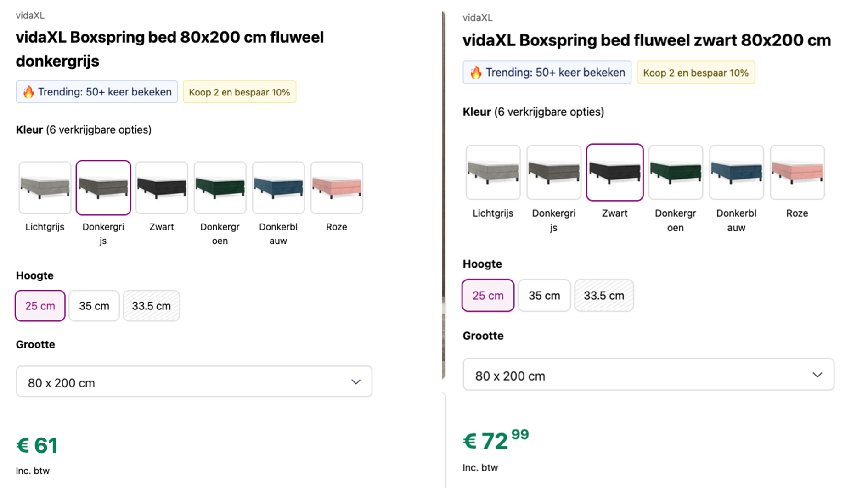Select Donkerblauw bed thumbnail on left product

click(x=278, y=187)
